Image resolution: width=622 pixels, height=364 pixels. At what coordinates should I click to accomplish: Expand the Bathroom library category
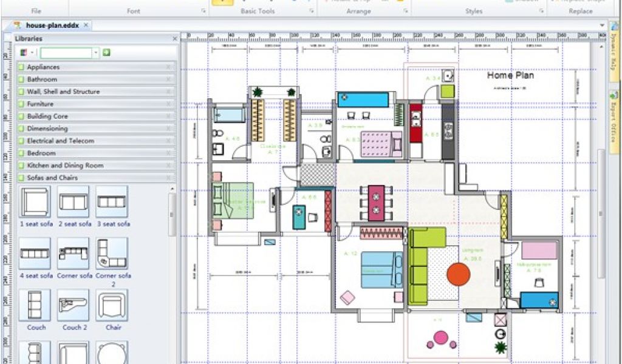(42, 79)
